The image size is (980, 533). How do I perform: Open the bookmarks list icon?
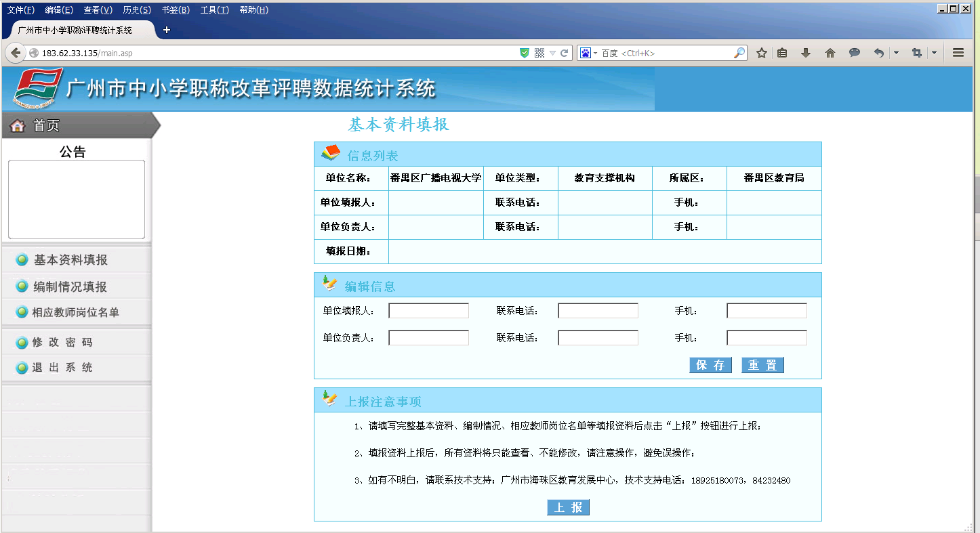pos(782,53)
